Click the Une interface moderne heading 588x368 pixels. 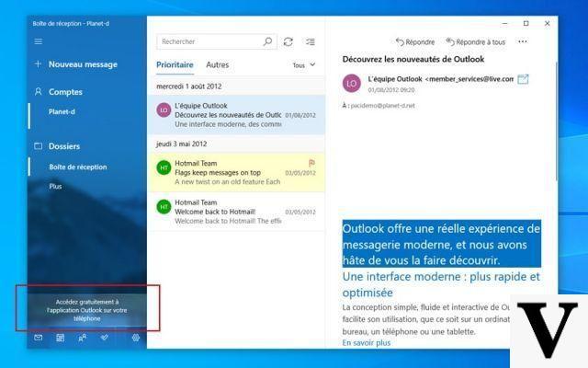coord(441,284)
